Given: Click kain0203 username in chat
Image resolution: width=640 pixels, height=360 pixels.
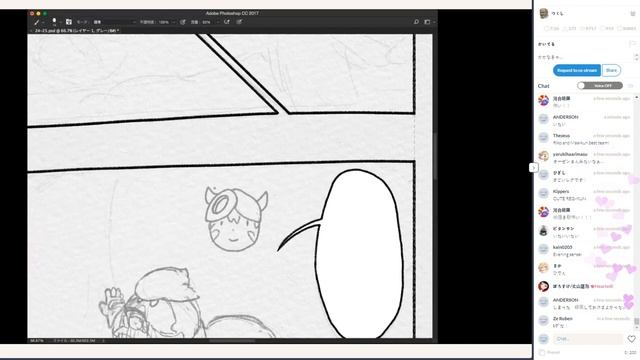Looking at the screenshot, I should click(562, 247).
